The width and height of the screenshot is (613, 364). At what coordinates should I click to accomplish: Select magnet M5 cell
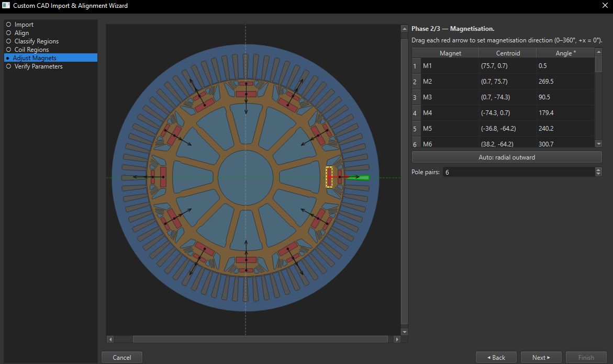(x=450, y=128)
